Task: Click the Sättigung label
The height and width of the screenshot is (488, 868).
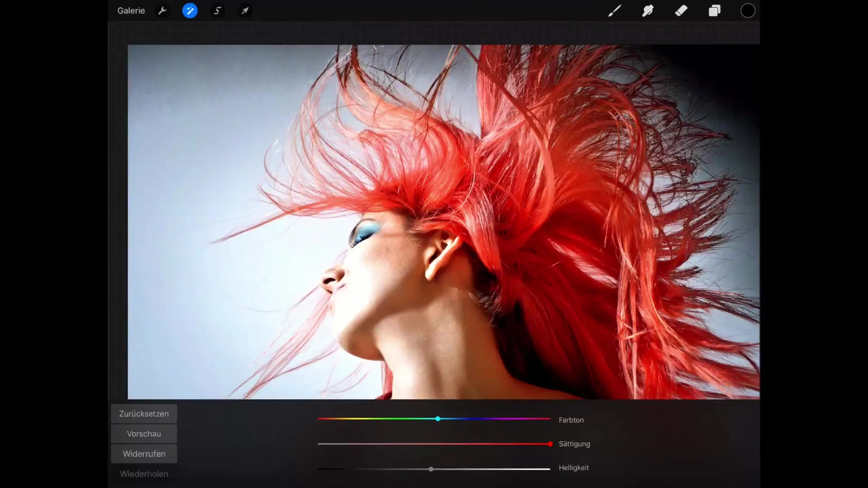Action: 574,444
